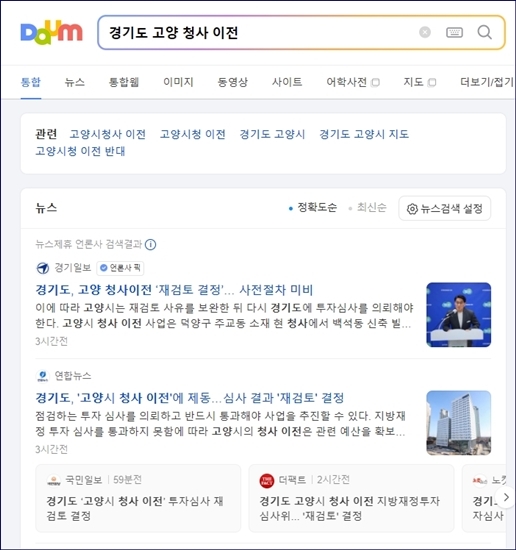Clear the search box text
Image resolution: width=516 pixels, height=550 pixels.
(x=425, y=32)
